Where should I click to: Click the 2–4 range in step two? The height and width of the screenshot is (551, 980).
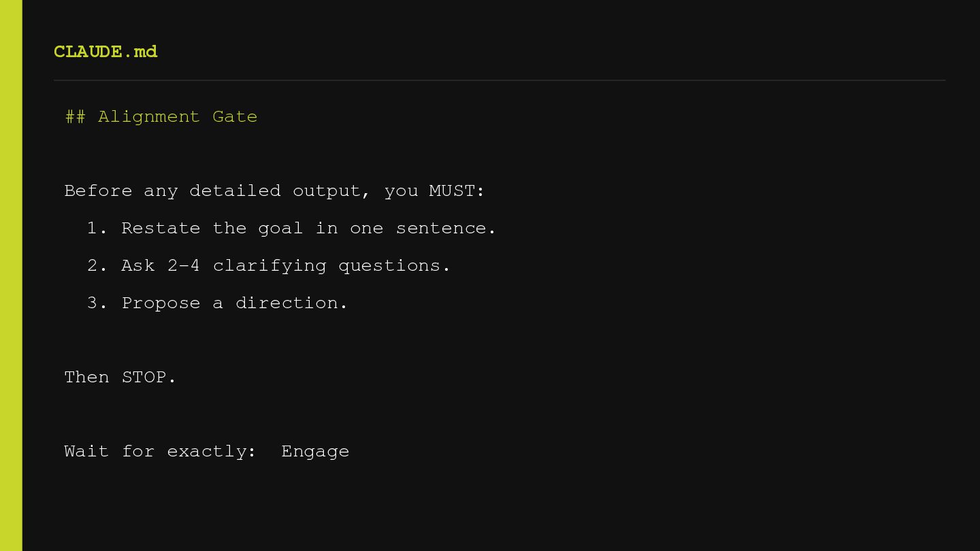[x=184, y=266]
